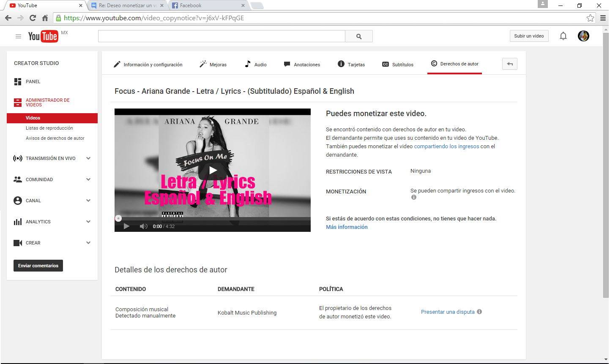Open Información y configuración tab

pos(148,65)
